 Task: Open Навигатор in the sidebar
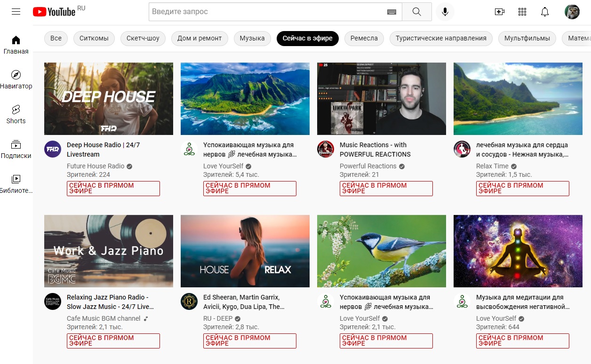(16, 79)
